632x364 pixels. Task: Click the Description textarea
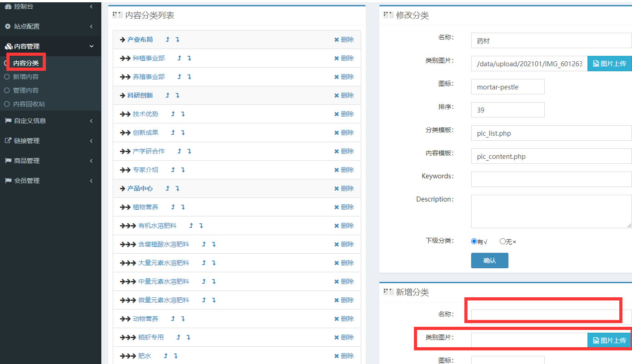(551, 212)
